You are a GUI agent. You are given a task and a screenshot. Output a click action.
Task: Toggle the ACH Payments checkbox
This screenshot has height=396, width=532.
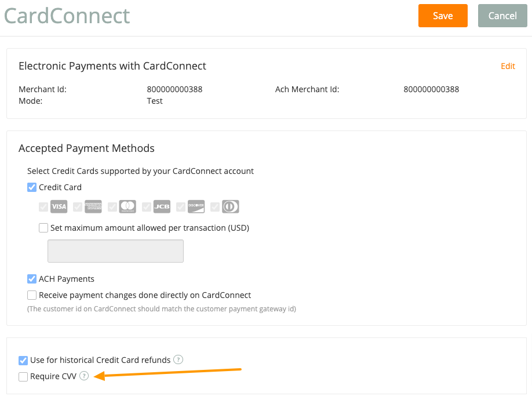tap(32, 279)
